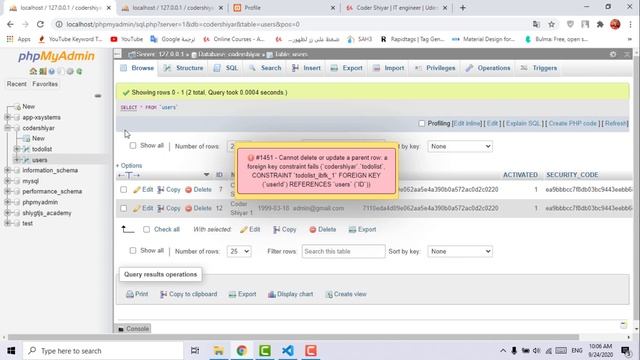Screen dimensions: 640x360
Task: Click the Delete icon for row 12
Action: [x=189, y=209]
